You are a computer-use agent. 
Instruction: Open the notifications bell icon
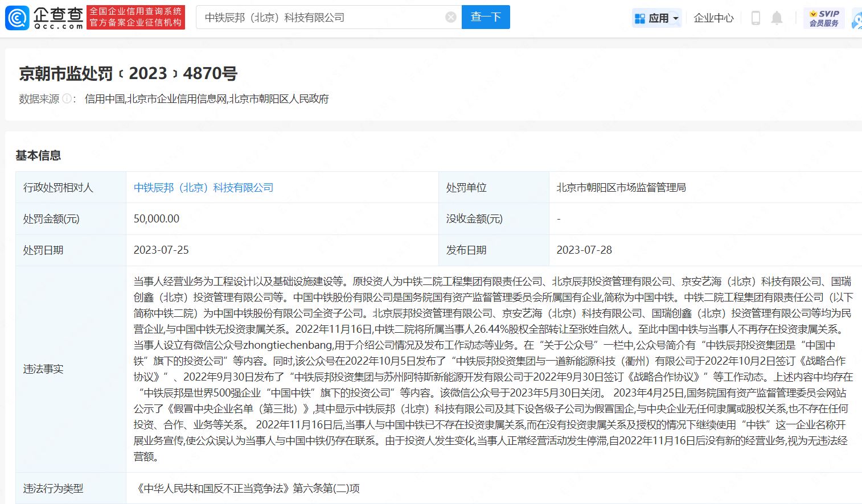pos(777,18)
